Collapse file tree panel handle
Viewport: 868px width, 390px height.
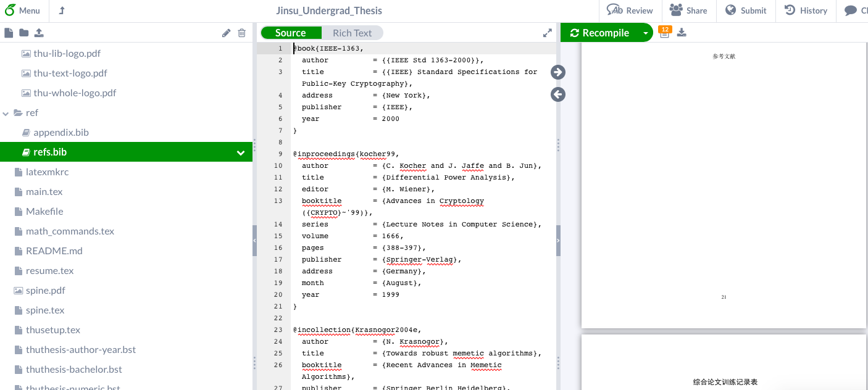coord(254,241)
